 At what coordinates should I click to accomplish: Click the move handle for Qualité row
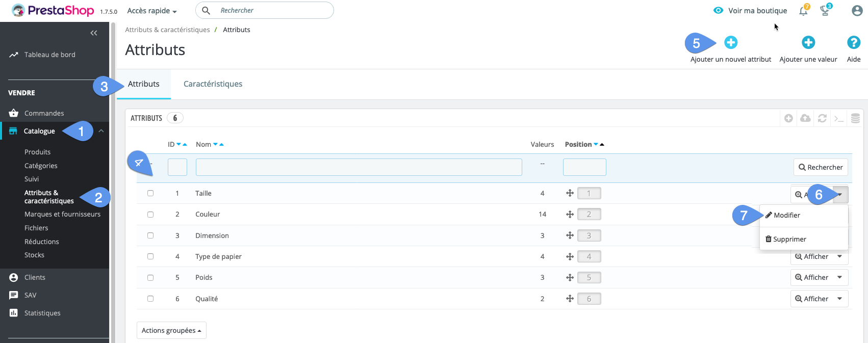(570, 299)
